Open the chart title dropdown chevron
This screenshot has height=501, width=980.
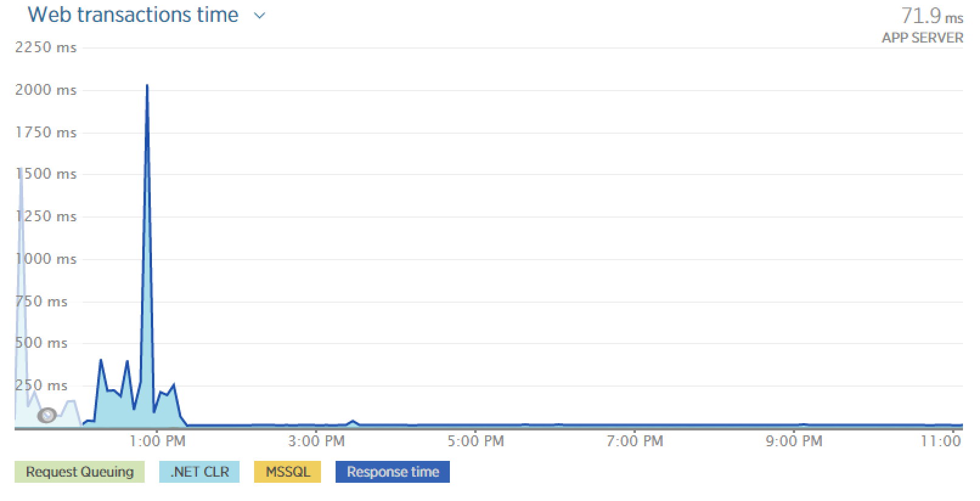coord(260,16)
